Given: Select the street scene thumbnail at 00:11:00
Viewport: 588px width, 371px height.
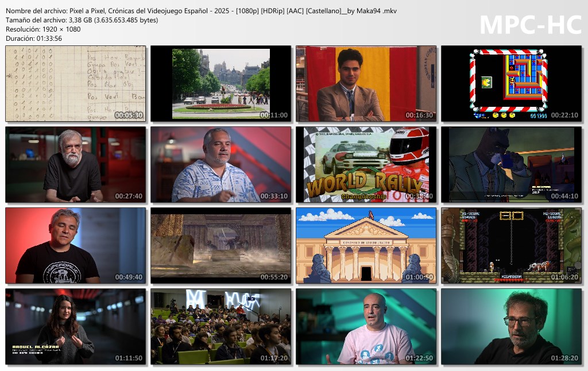Looking at the screenshot, I should point(220,84).
